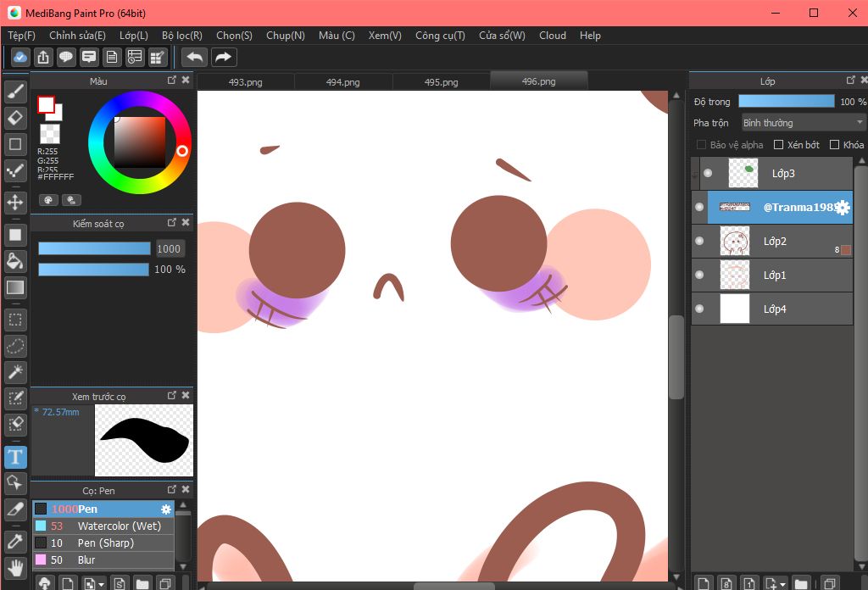
Task: Click the Redo arrow in toolbar
Action: (x=223, y=57)
